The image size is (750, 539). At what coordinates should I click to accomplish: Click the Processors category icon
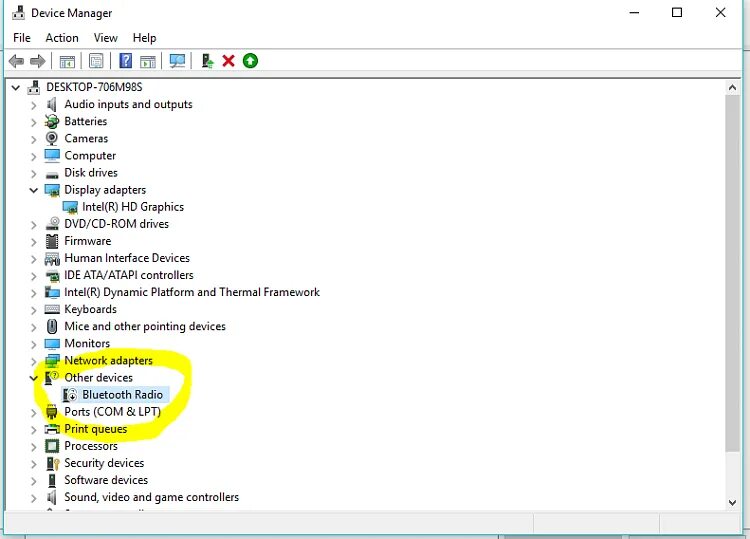tap(52, 446)
